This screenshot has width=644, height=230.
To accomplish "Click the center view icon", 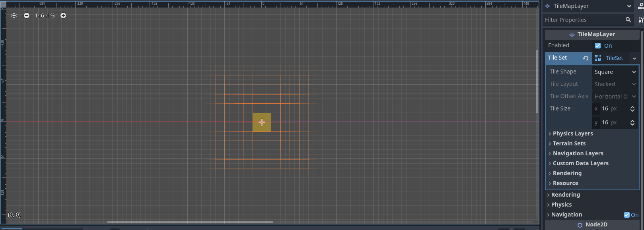I will pyautogui.click(x=14, y=15).
